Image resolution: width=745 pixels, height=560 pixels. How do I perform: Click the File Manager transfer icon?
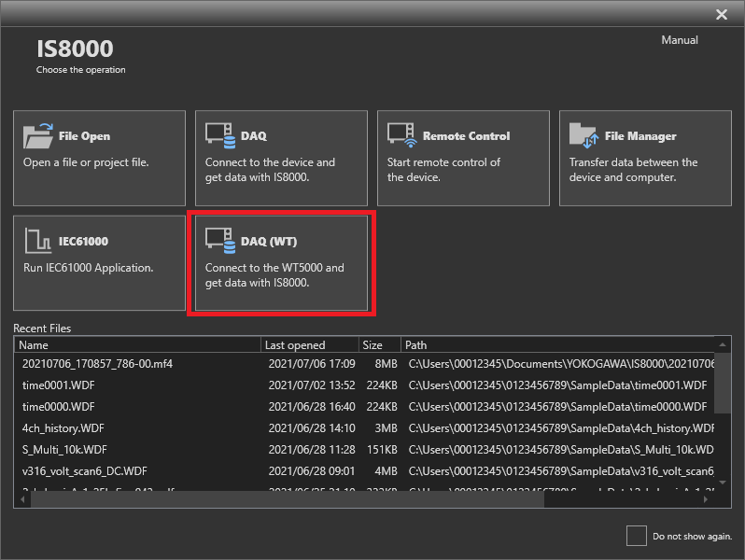(x=583, y=136)
